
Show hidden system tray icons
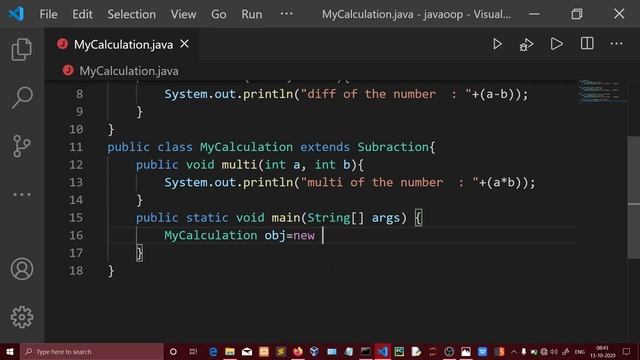(514, 351)
